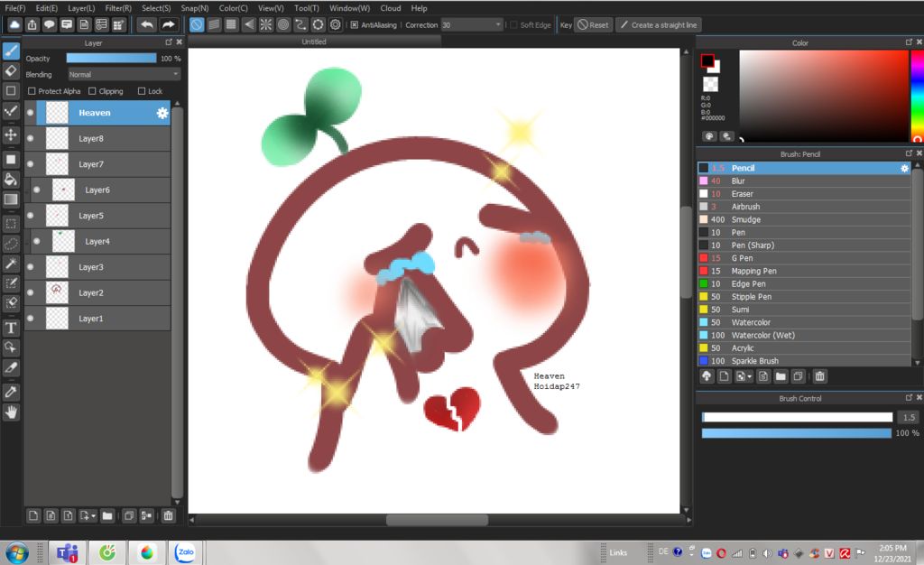Viewport: 924px width, 565px height.
Task: Open the Filter menu
Action: point(118,8)
